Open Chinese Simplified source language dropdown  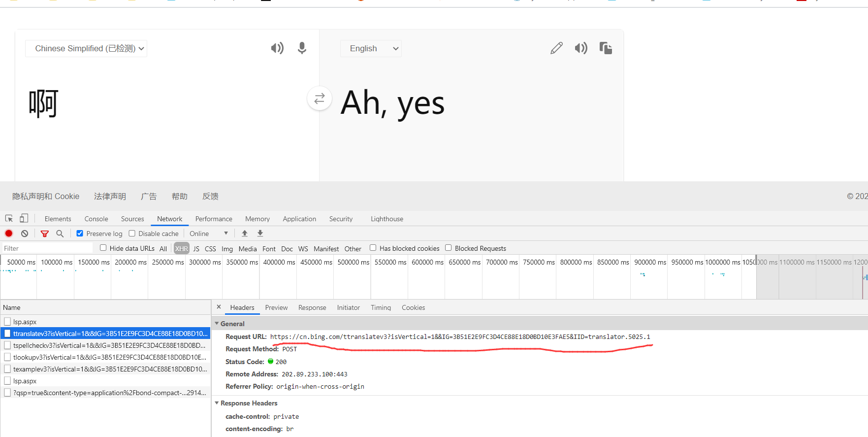tap(86, 48)
